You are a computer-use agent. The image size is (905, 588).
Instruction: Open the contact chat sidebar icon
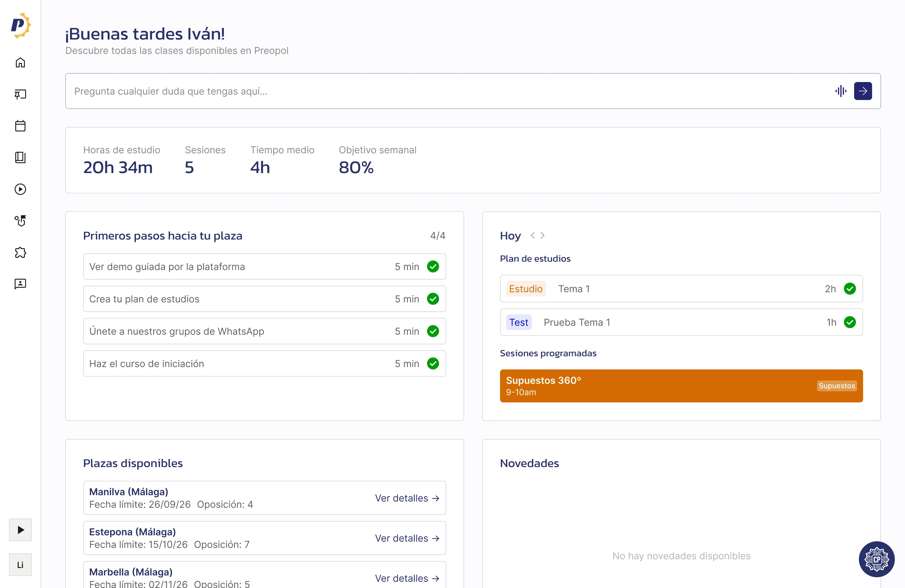tap(20, 284)
